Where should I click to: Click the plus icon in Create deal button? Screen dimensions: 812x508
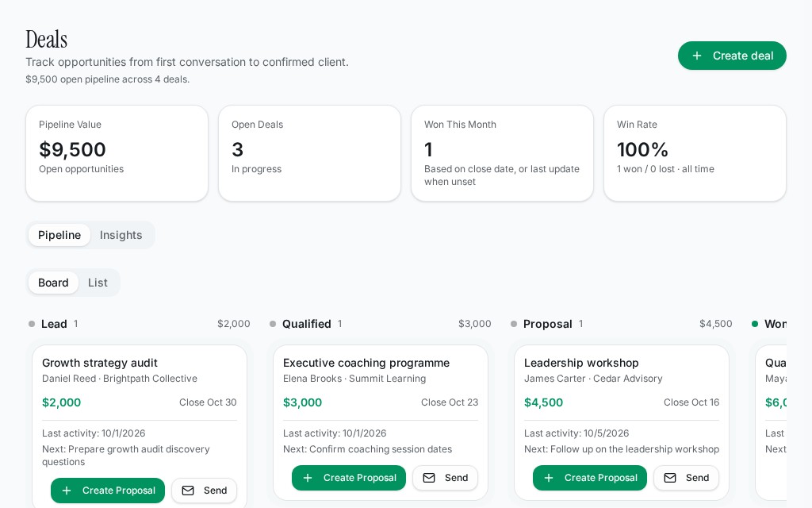(697, 56)
